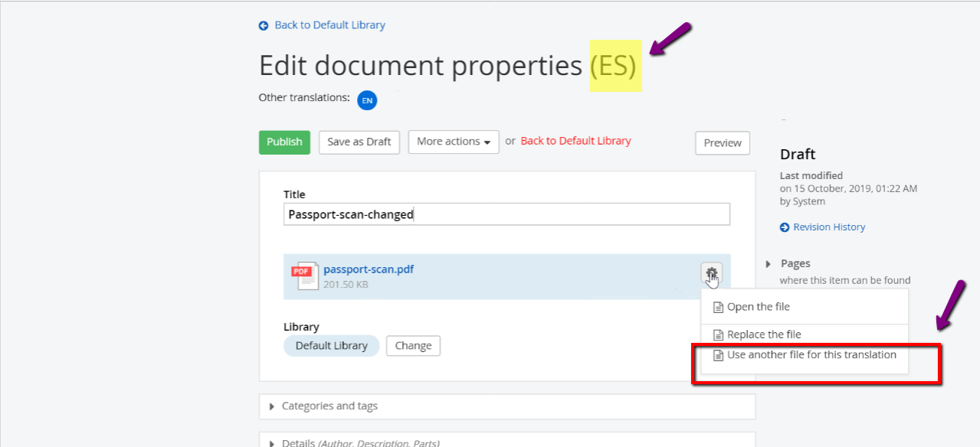Change the library

pyautogui.click(x=413, y=346)
